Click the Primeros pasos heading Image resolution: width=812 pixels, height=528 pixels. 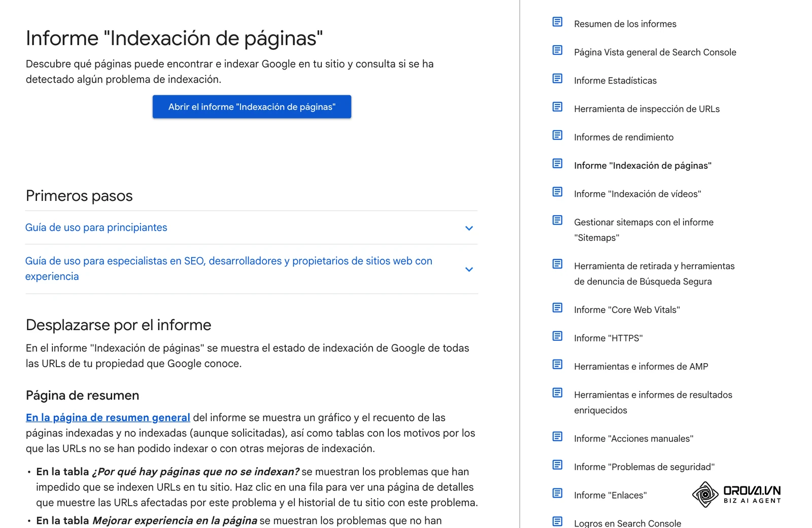click(79, 196)
